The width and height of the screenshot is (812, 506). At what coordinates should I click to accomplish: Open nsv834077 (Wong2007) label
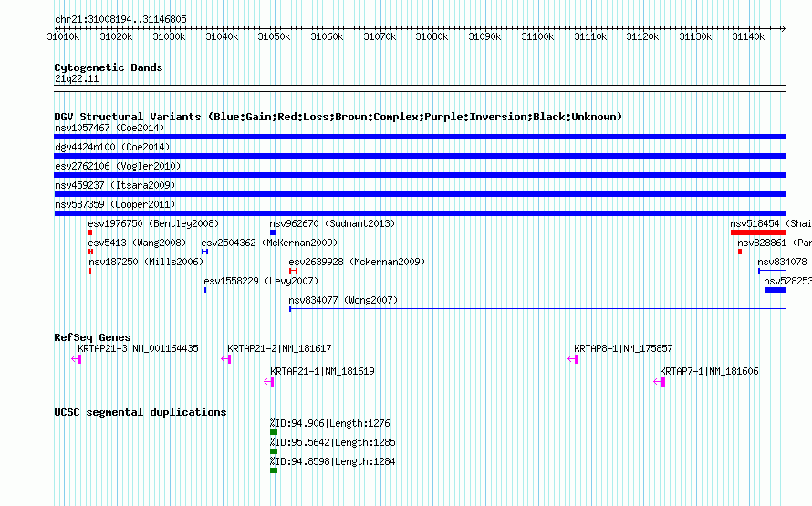click(343, 300)
